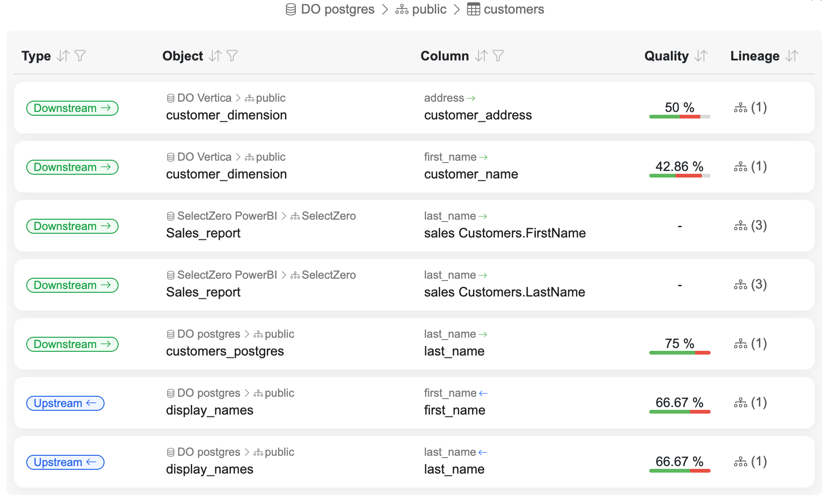Click the 75 % quality bar for customers_postgres
825x504 pixels.
click(679, 352)
